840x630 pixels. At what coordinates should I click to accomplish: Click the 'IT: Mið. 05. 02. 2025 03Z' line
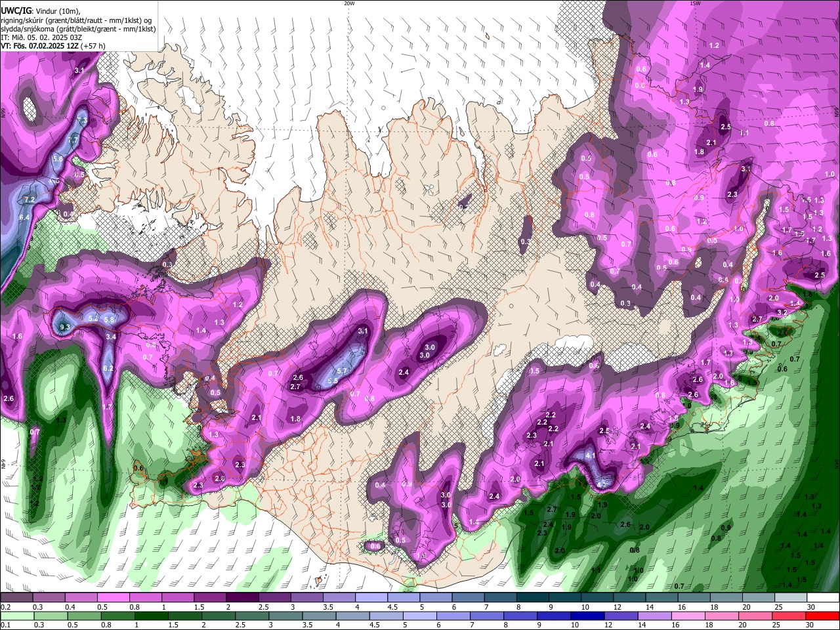click(x=42, y=37)
